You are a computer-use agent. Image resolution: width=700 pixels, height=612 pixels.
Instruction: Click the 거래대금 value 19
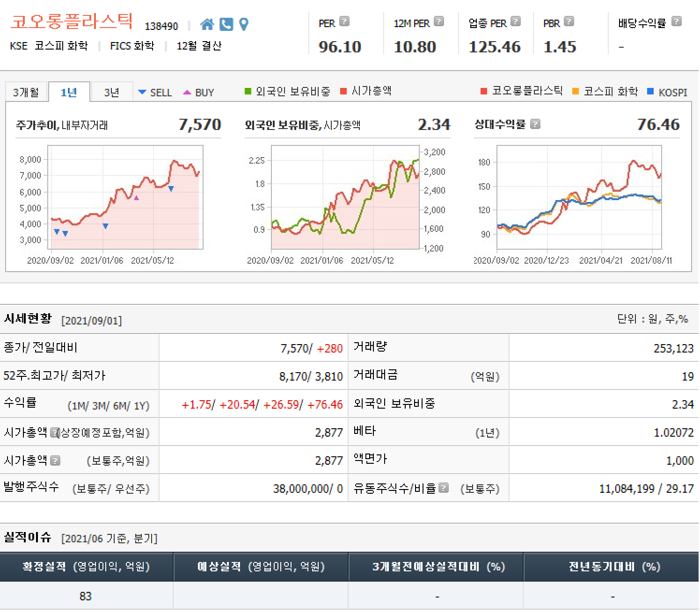pos(687,376)
